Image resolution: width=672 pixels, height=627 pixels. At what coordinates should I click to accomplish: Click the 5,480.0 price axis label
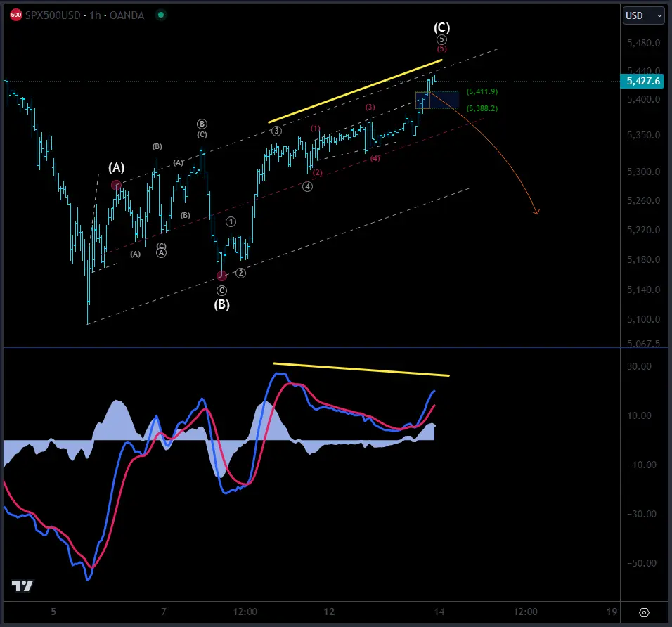[643, 43]
